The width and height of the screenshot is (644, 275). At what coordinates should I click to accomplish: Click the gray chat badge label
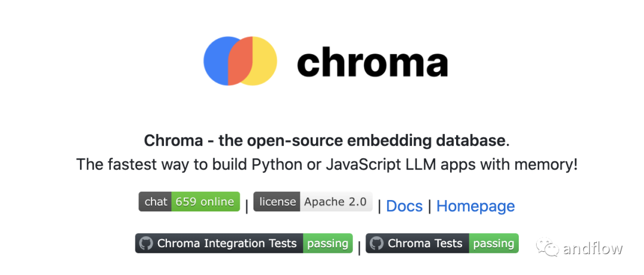156,202
